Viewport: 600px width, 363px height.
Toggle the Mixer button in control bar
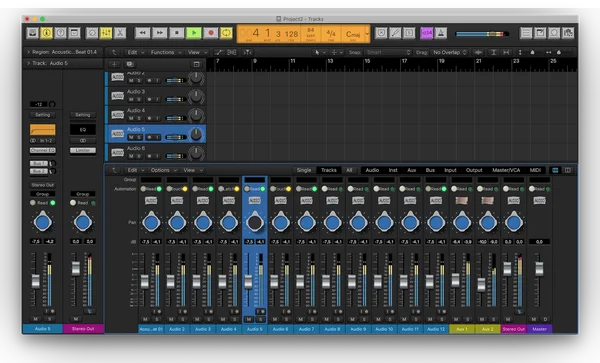(106, 33)
